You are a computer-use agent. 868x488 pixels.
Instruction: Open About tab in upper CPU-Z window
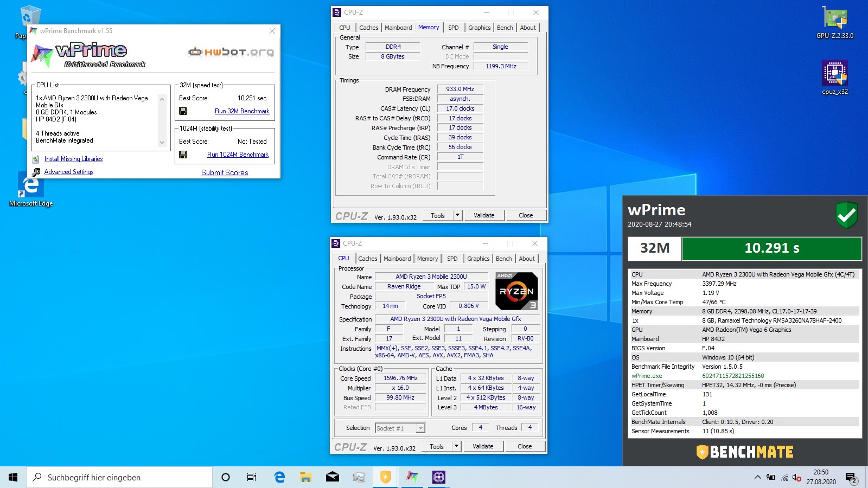coord(528,28)
